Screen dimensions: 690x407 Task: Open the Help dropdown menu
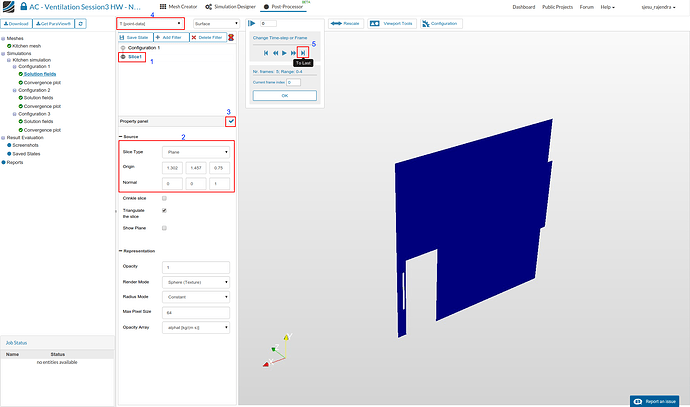[607, 7]
